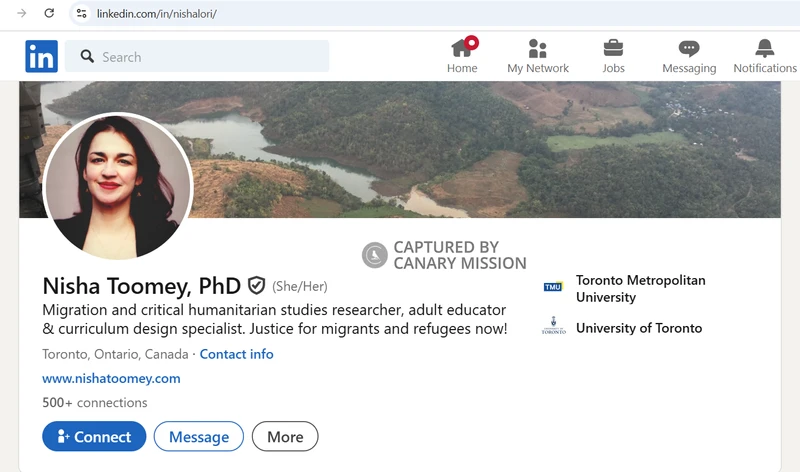Open My Network icon

[x=537, y=48]
